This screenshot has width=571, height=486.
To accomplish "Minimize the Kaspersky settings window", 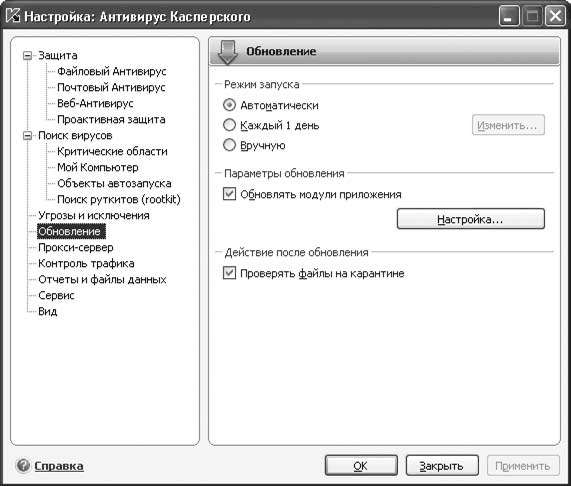I will tap(509, 16).
